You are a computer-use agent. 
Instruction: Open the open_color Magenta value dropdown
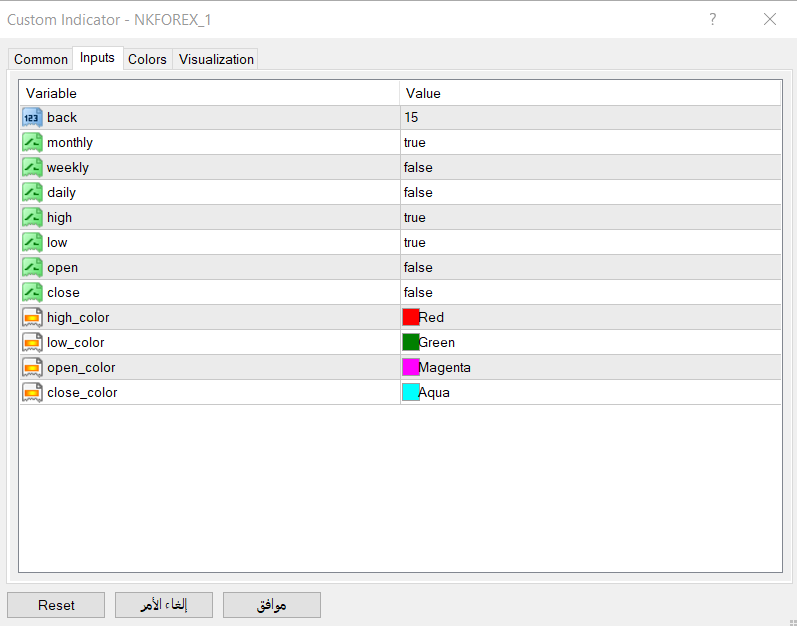click(x=590, y=368)
